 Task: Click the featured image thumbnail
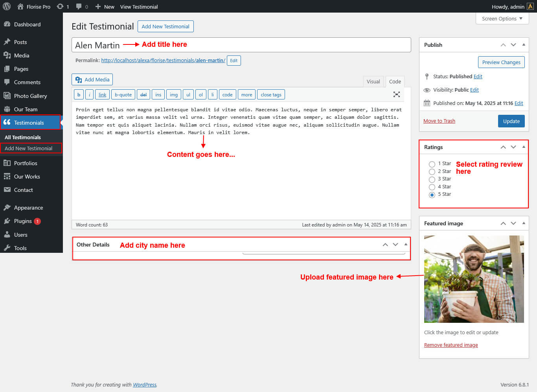click(x=474, y=279)
